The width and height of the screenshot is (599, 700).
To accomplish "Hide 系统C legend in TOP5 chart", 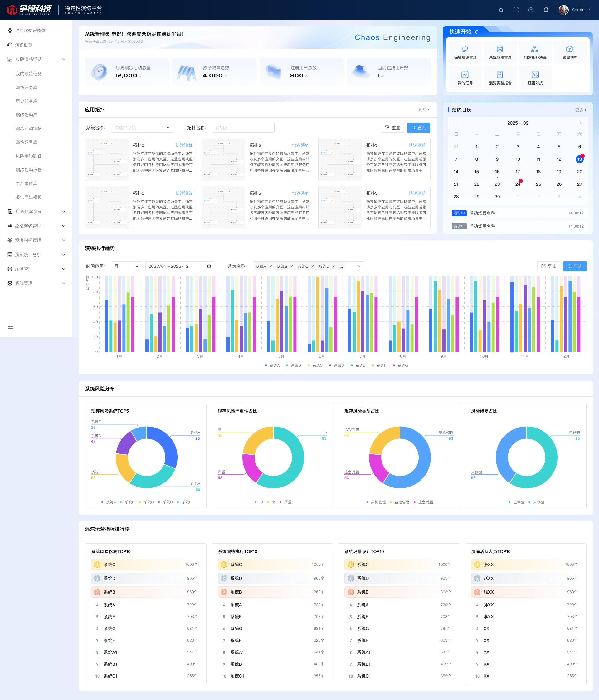I will tap(146, 502).
